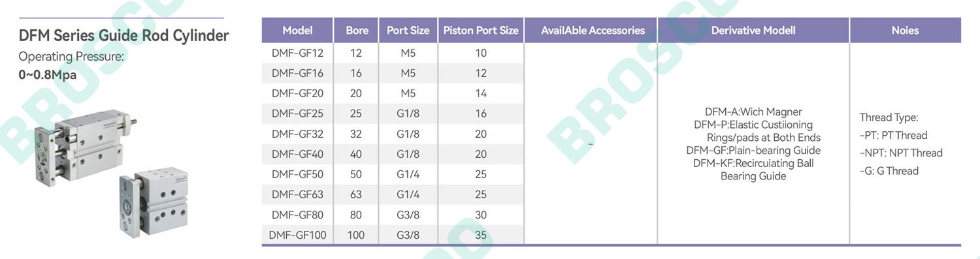The height and width of the screenshot is (259, 980).
Task: Select the DMF-GF100 model cell
Action: (297, 235)
